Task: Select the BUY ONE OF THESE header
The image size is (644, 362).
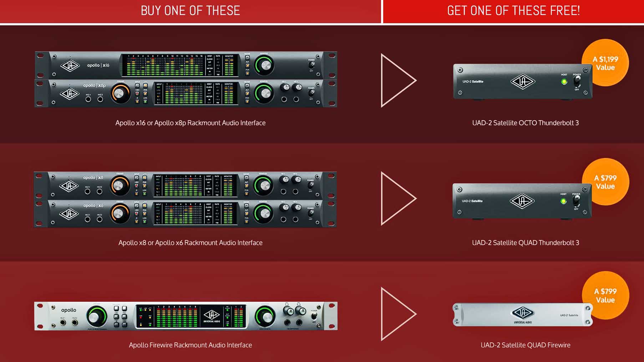Action: [191, 11]
